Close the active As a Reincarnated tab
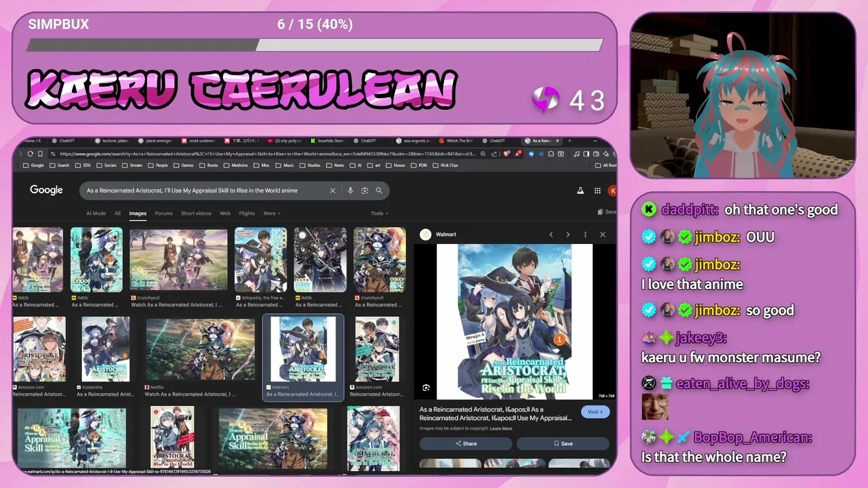 (557, 141)
